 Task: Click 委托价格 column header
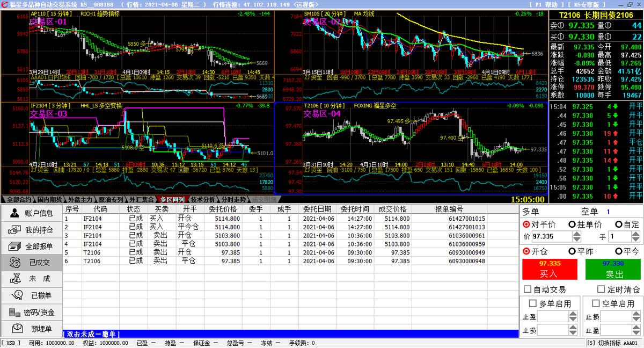(x=223, y=209)
